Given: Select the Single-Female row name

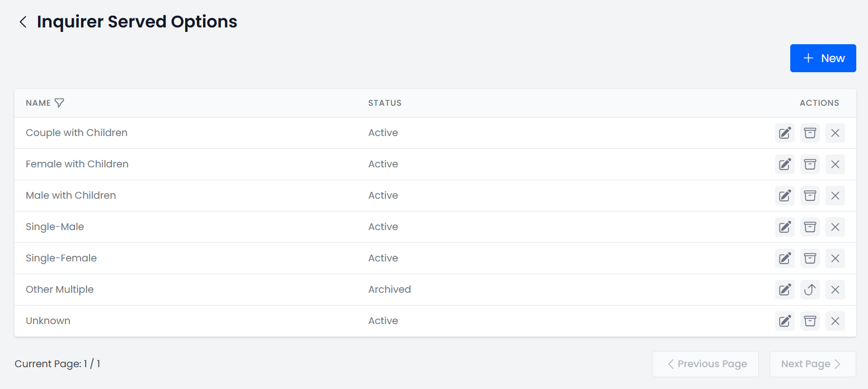Looking at the screenshot, I should [x=61, y=258].
